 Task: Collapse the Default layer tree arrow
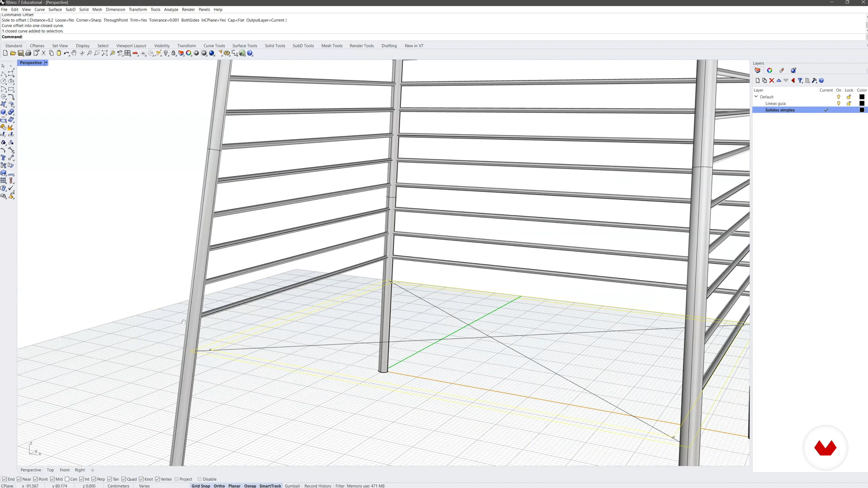(756, 97)
